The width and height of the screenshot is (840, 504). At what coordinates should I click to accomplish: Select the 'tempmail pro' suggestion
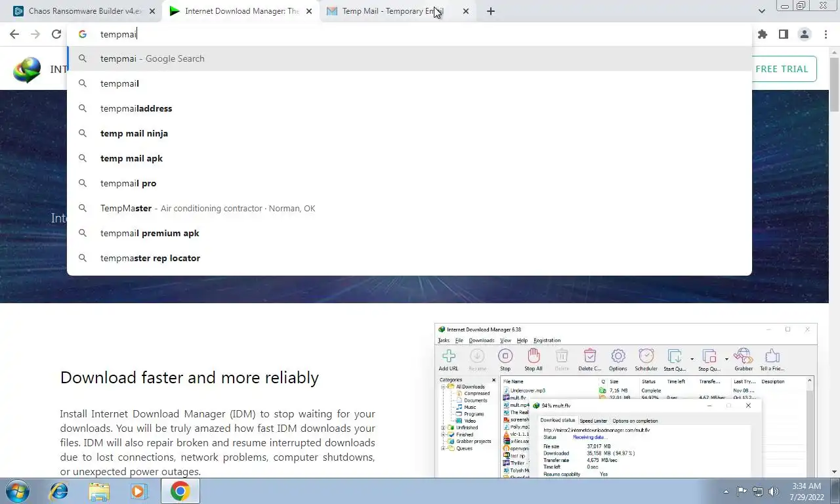click(x=409, y=183)
